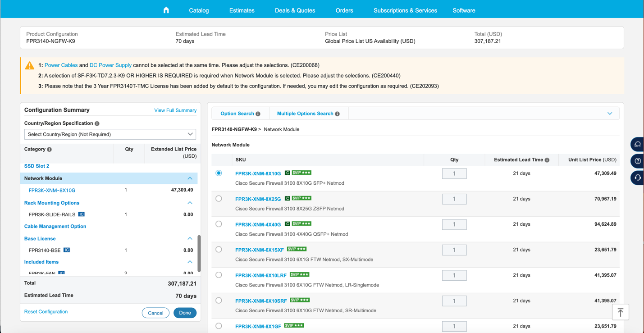Open the Orders menu
Viewport: 644px width, 333px height.
point(344,10)
